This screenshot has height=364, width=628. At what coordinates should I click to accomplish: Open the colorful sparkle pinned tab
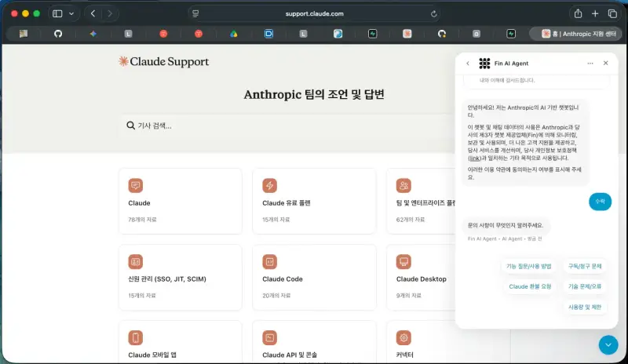[x=93, y=34]
